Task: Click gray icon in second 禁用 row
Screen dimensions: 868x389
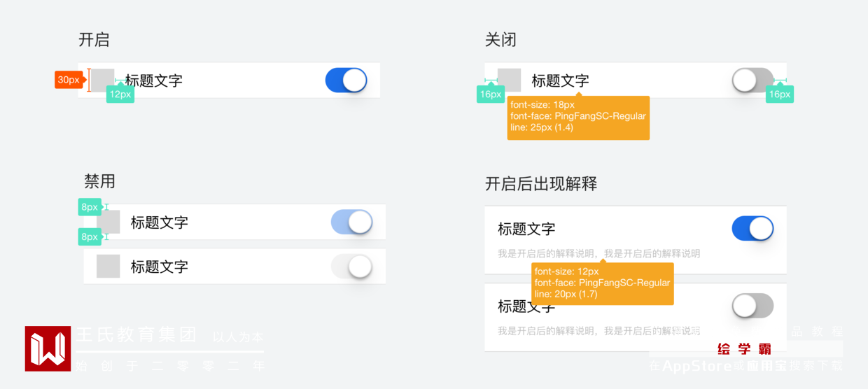Action: pos(108,267)
